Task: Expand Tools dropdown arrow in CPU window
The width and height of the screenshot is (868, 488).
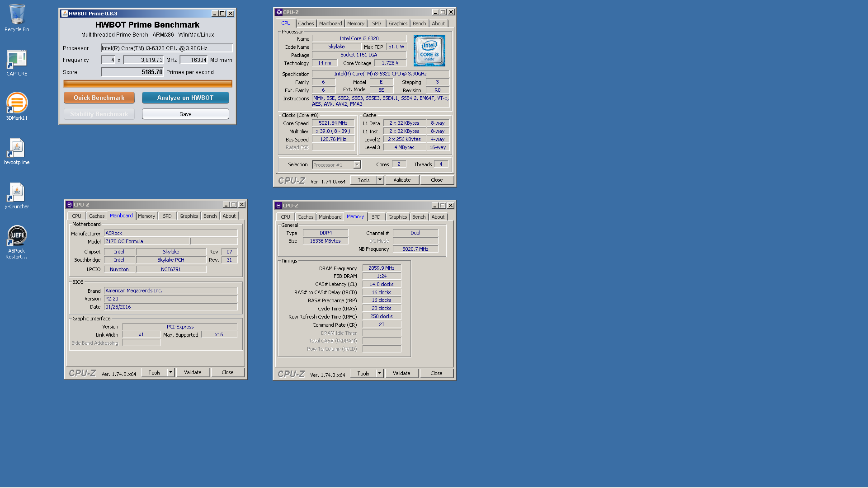Action: tap(380, 180)
